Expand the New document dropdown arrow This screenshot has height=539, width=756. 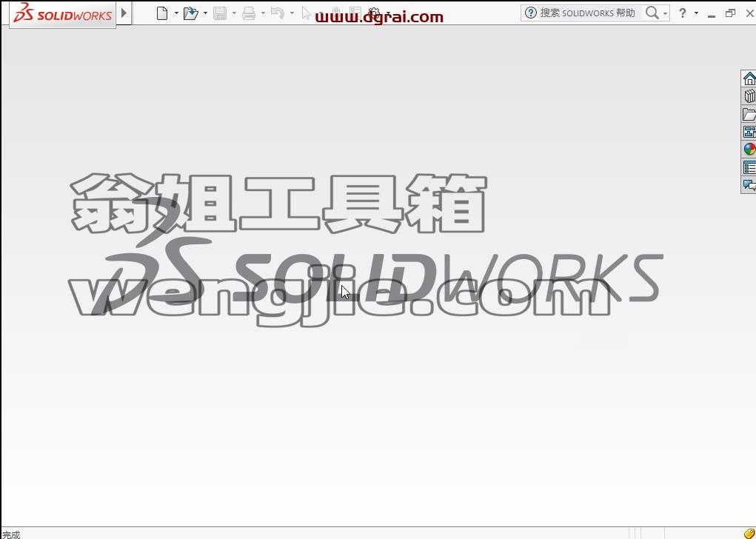[176, 13]
